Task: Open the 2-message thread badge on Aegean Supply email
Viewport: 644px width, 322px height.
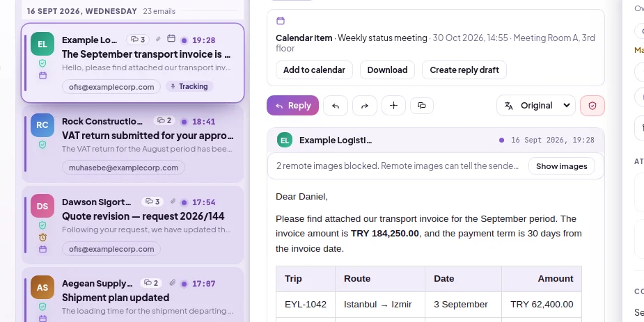Action: [152, 283]
